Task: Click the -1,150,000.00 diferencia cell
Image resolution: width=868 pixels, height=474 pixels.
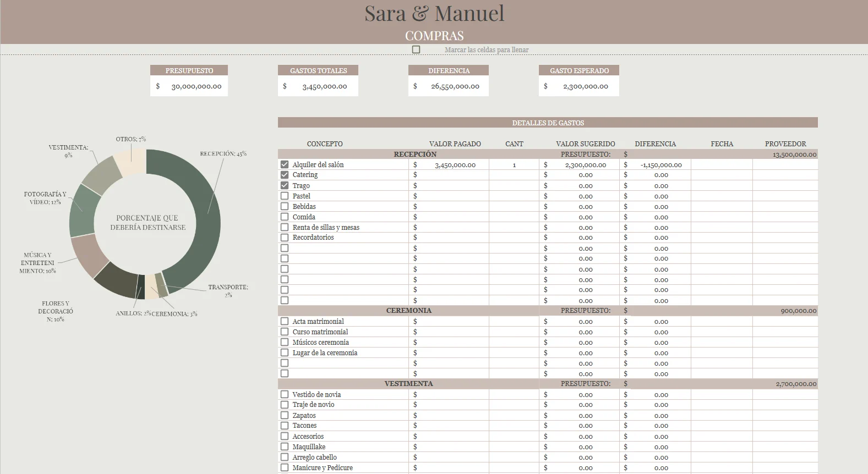Action: (655, 164)
